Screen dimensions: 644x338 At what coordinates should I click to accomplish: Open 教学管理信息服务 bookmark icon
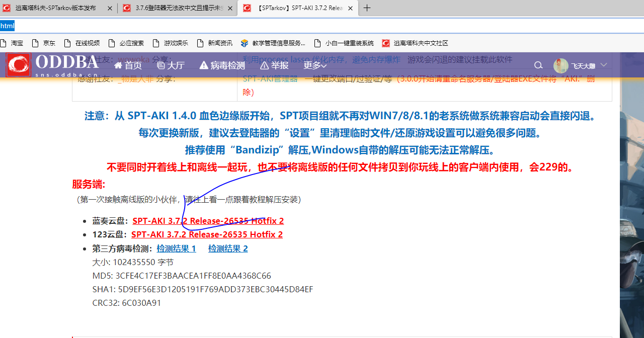tap(245, 43)
